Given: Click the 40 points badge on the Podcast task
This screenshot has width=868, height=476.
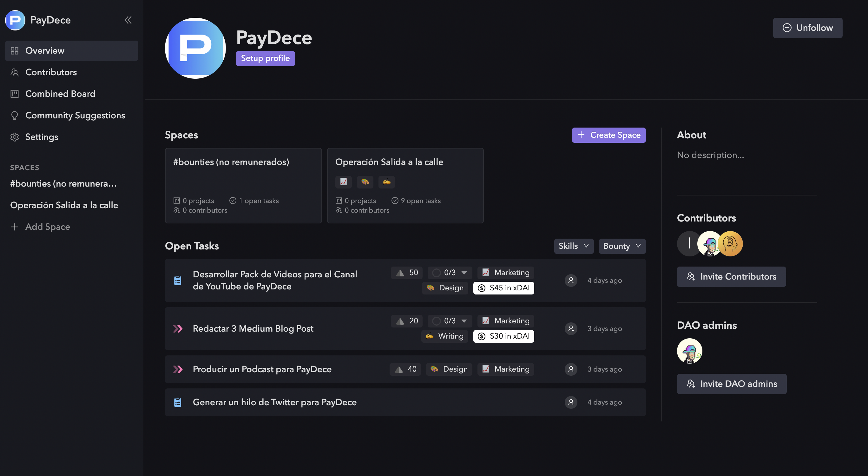Looking at the screenshot, I should pyautogui.click(x=405, y=369).
